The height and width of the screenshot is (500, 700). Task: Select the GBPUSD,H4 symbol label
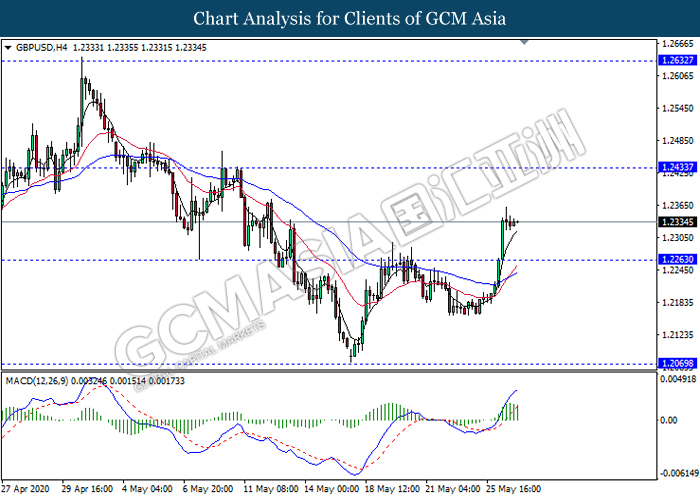click(42, 48)
